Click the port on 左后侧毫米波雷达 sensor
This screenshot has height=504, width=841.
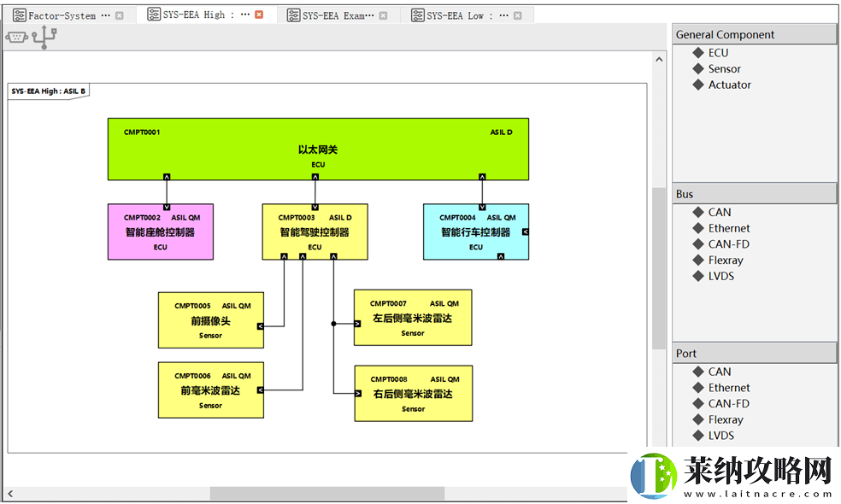[358, 323]
